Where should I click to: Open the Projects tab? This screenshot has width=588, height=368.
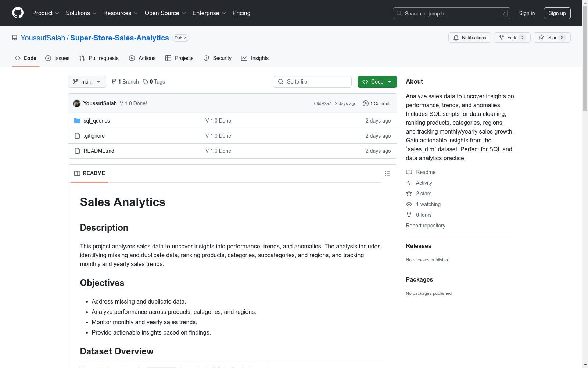click(179, 58)
